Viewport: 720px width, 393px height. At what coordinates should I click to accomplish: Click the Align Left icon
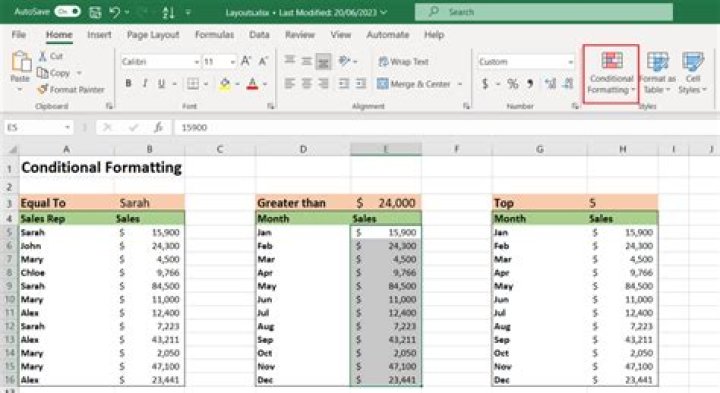[289, 84]
